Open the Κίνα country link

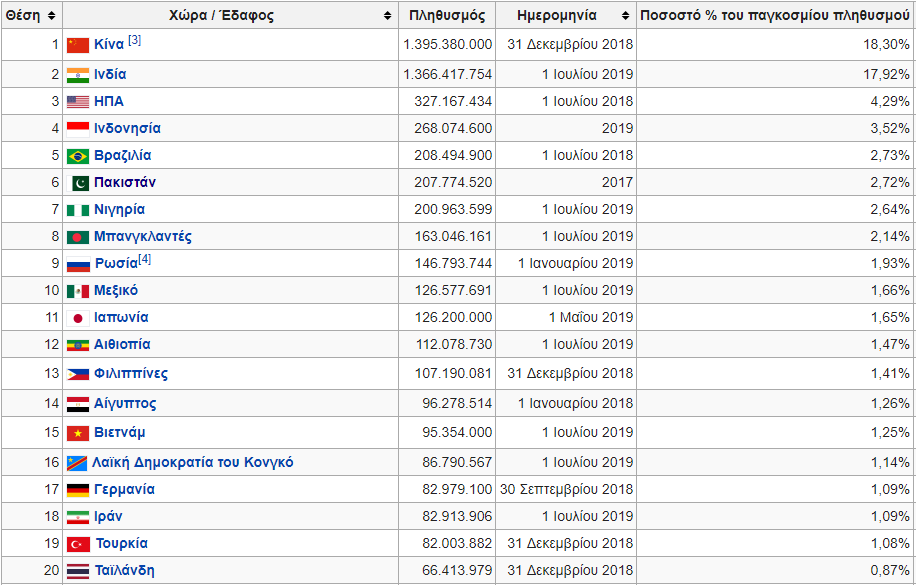109,44
